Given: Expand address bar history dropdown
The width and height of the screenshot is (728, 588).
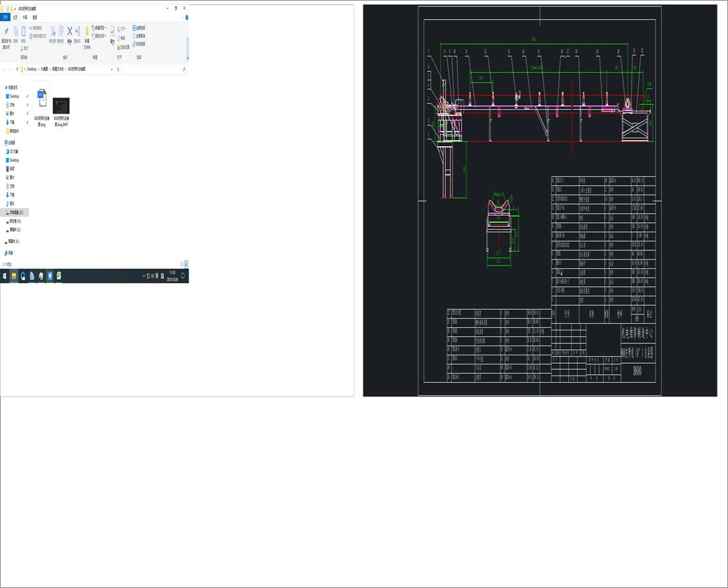Looking at the screenshot, I should pos(112,69).
